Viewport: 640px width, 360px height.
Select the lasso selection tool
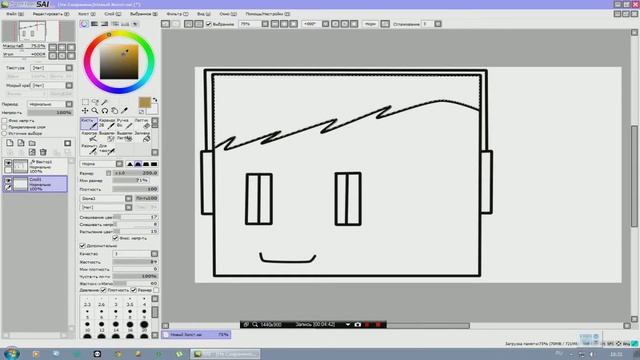point(95,102)
